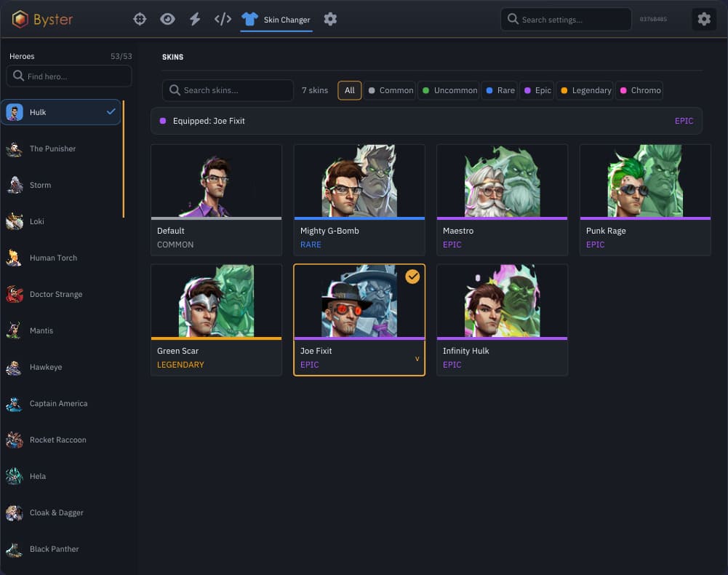Click the Hela avatar icon
Viewport: 728px width, 575px height.
pos(15,476)
